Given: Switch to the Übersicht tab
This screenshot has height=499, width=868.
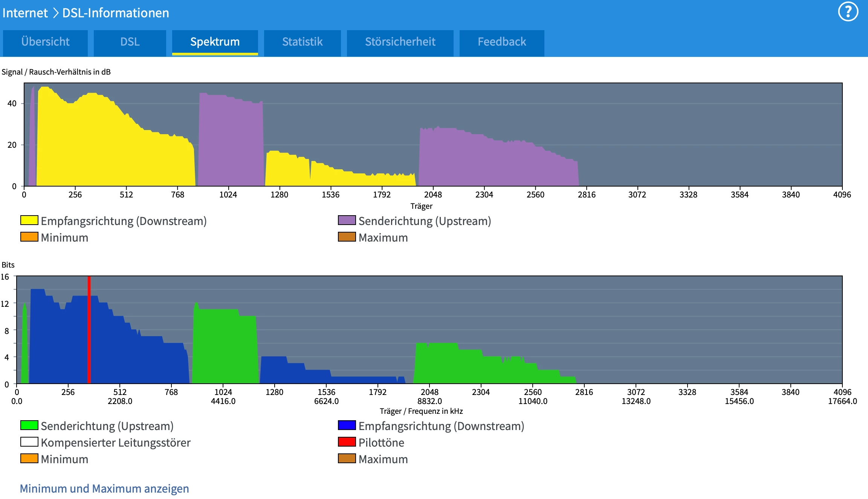Looking at the screenshot, I should (x=45, y=42).
